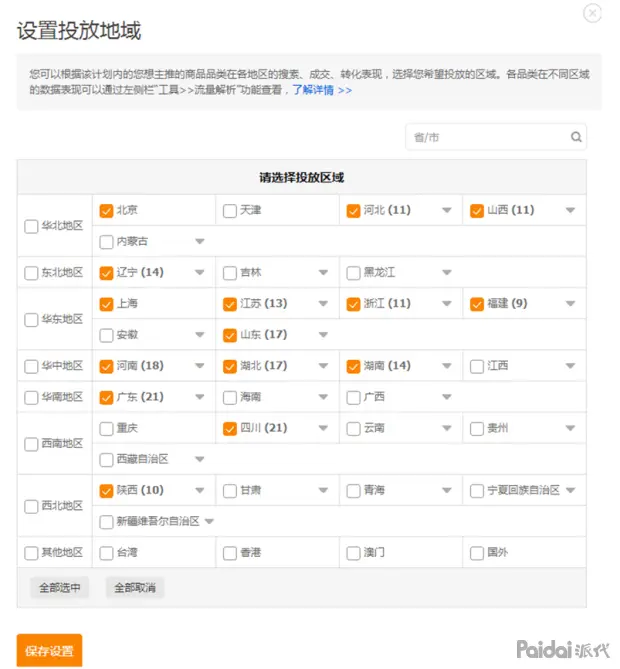Expand the 内蒙古 dropdown arrow
This screenshot has height=669, width=620.
click(x=200, y=241)
